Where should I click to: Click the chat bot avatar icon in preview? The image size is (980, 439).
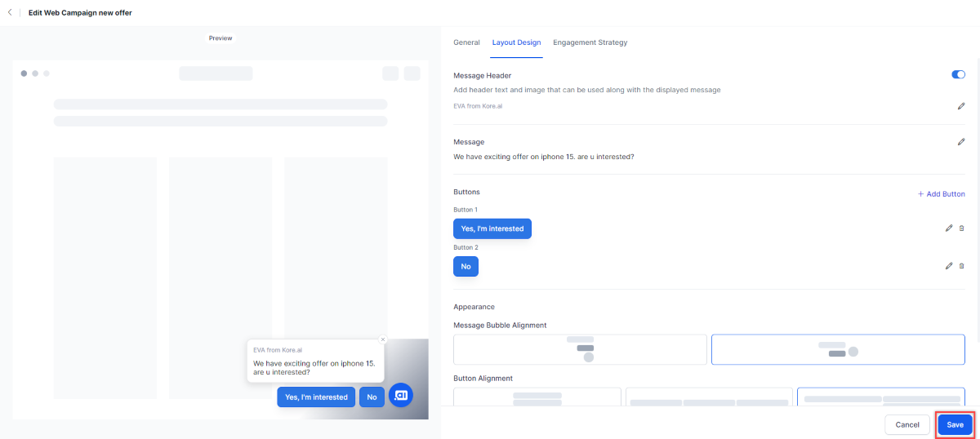401,396
